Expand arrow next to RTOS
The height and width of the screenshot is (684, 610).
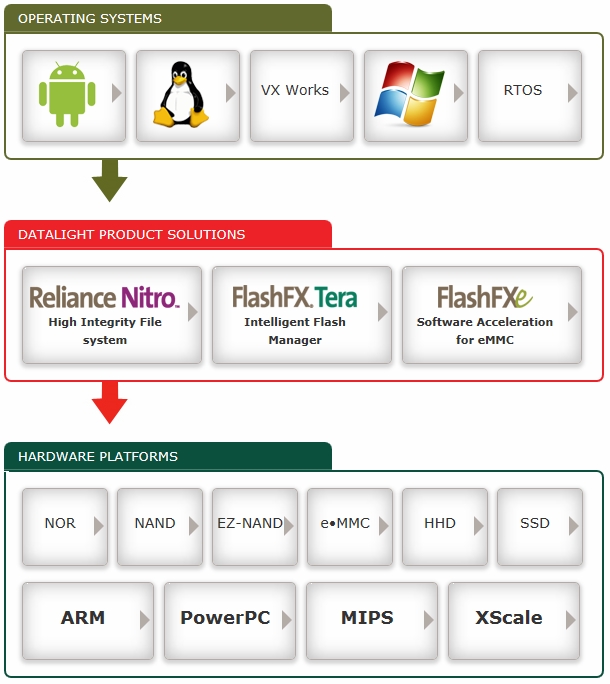(573, 93)
